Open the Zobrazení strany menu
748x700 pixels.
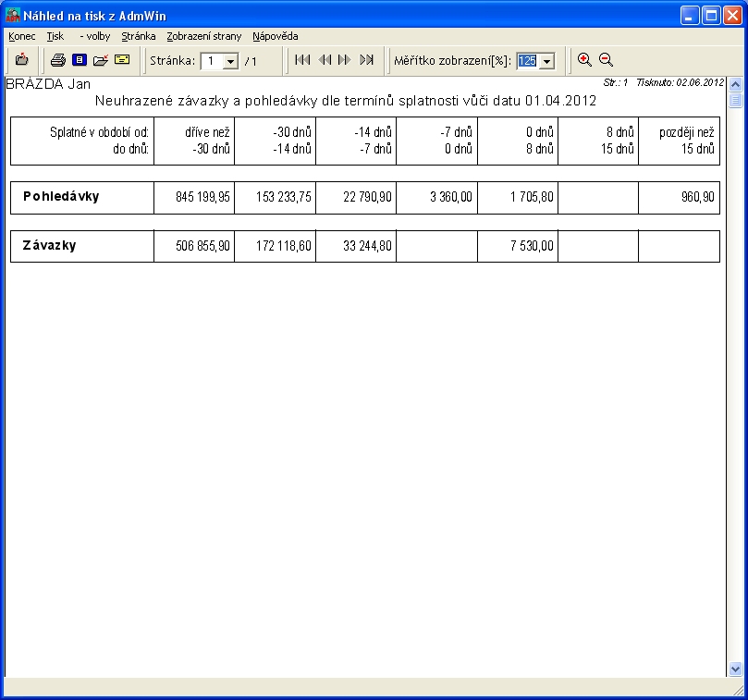coord(204,36)
